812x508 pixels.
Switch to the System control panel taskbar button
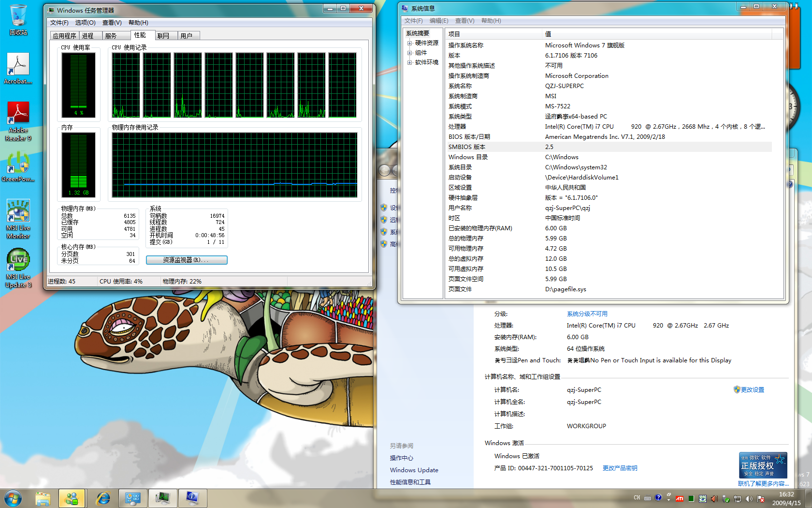point(132,498)
